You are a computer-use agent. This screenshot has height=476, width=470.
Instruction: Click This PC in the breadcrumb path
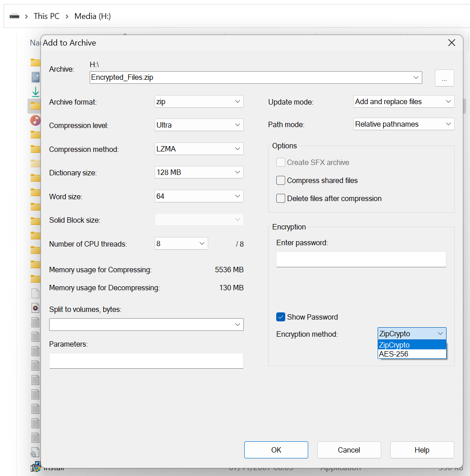coord(46,16)
